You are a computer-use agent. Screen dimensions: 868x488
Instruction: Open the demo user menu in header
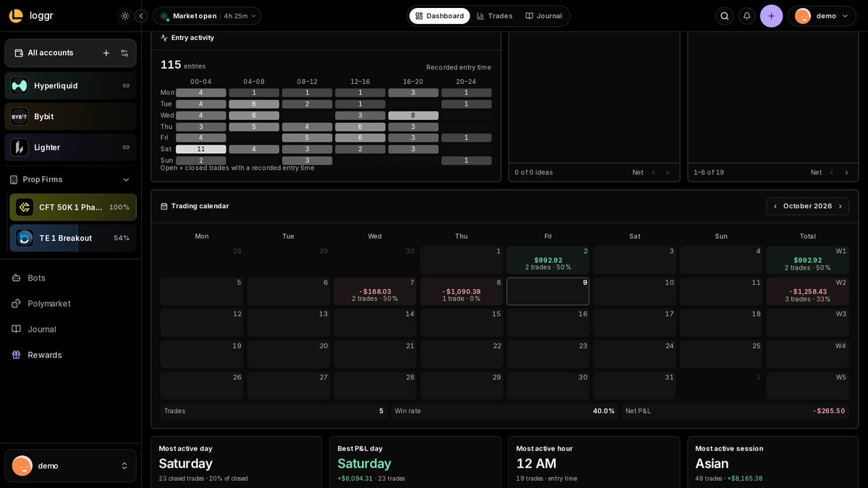pyautogui.click(x=822, y=16)
